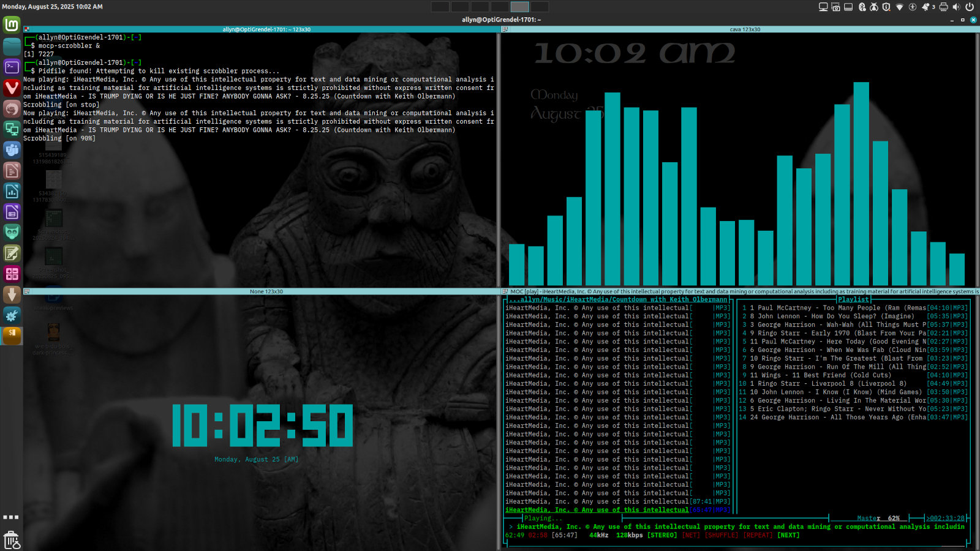Open the sound volume applet
Image resolution: width=980 pixels, height=551 pixels.
click(x=956, y=7)
